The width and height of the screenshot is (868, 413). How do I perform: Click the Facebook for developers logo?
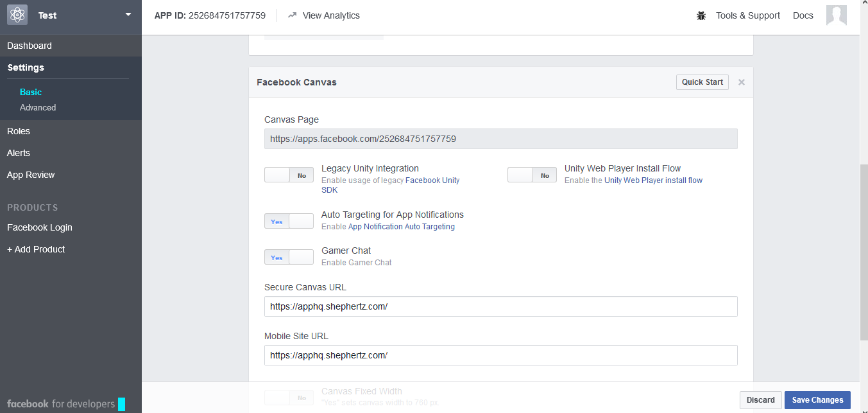[x=61, y=404]
